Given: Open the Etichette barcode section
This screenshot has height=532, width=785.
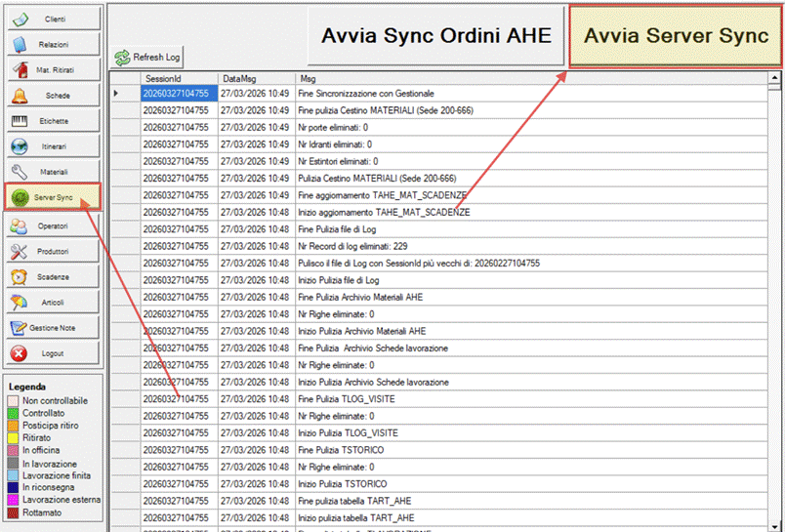Looking at the screenshot, I should tap(54, 121).
